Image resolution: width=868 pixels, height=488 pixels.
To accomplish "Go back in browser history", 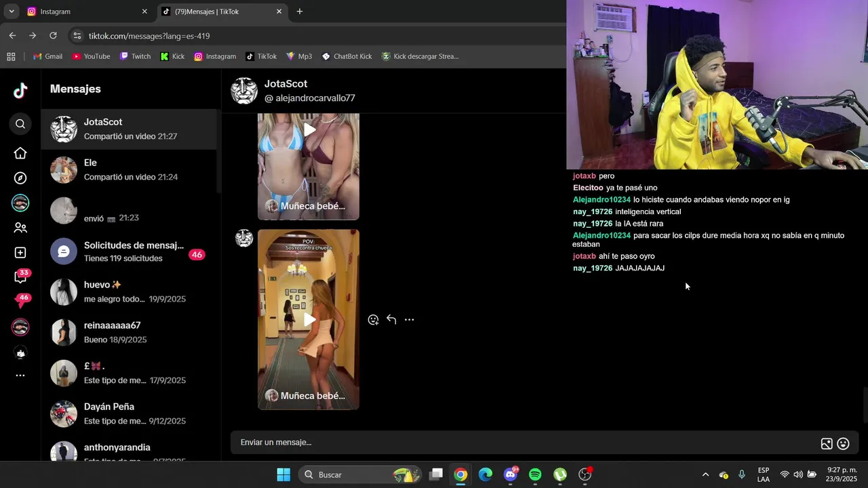I will [12, 35].
